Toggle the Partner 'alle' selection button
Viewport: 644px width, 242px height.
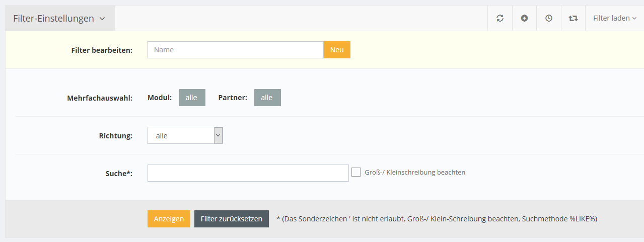pyautogui.click(x=267, y=98)
